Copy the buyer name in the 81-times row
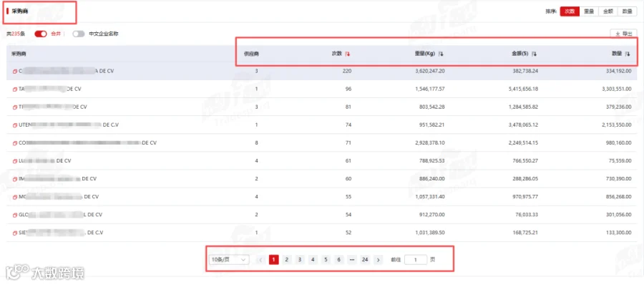644x285 pixels. tap(15, 107)
